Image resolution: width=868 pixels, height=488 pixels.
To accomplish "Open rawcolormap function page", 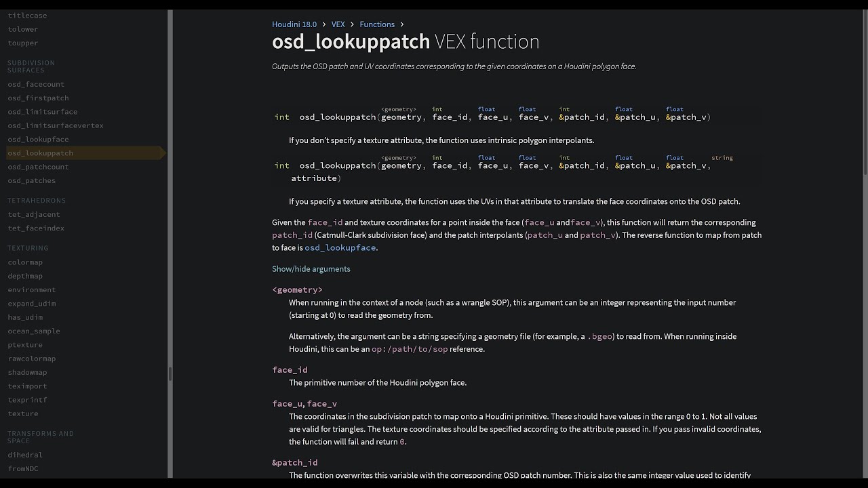I will click(32, 359).
